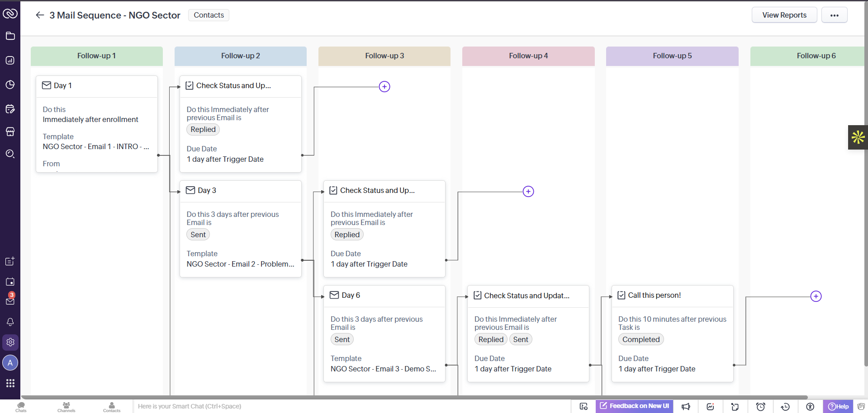The width and height of the screenshot is (868, 413).
Task: Add step in the Follow-up 4 column
Action: click(528, 192)
